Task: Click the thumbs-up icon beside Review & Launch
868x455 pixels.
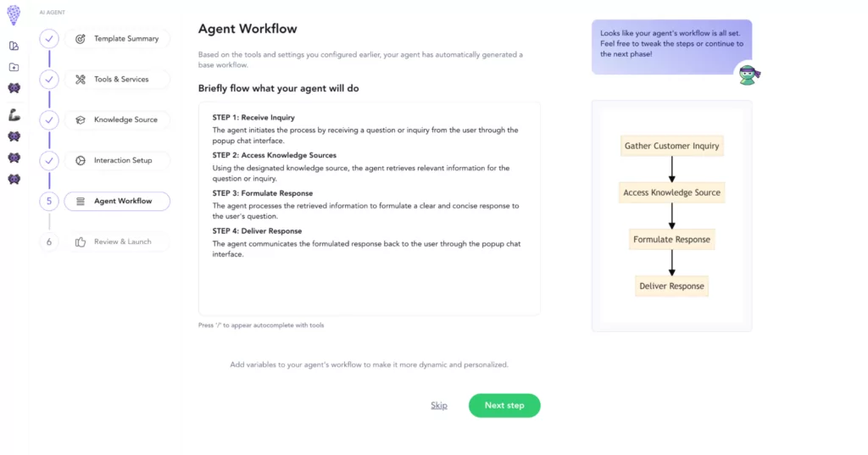Action: (x=81, y=242)
